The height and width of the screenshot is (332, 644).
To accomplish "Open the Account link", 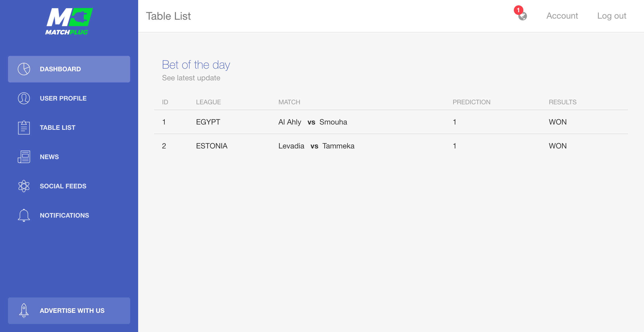I will click(562, 16).
